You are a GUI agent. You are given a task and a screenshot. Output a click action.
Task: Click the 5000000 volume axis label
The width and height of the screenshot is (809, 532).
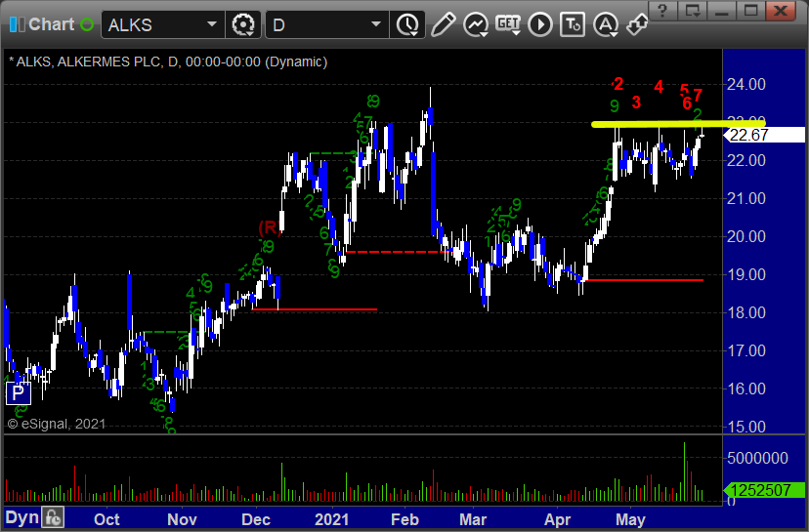[757, 458]
